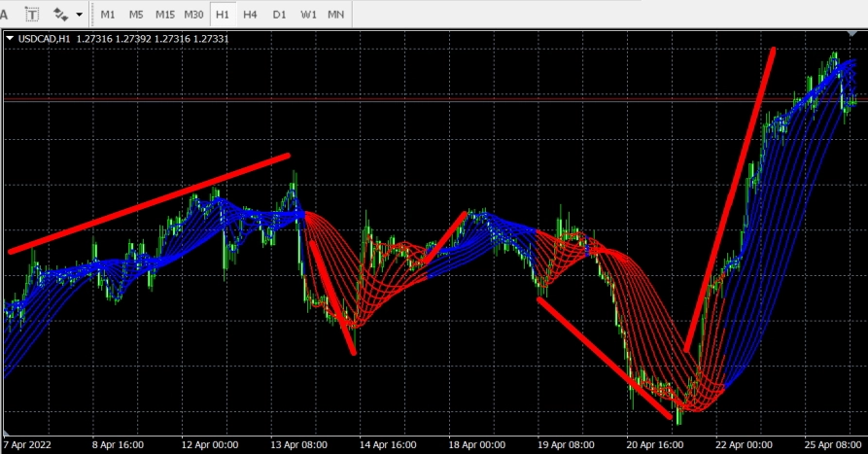Switch chart to M1 timeframe
Viewport: 868px width, 454px height.
(x=108, y=15)
